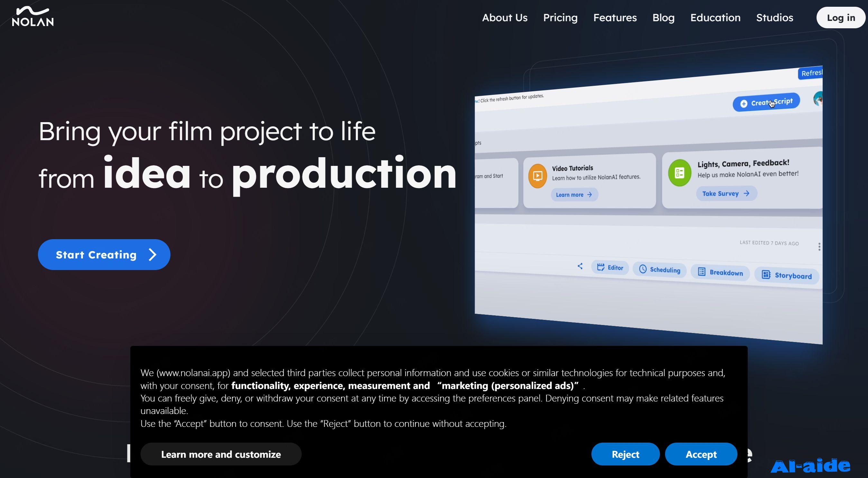Click the Log in button
The width and height of the screenshot is (868, 478).
point(841,17)
